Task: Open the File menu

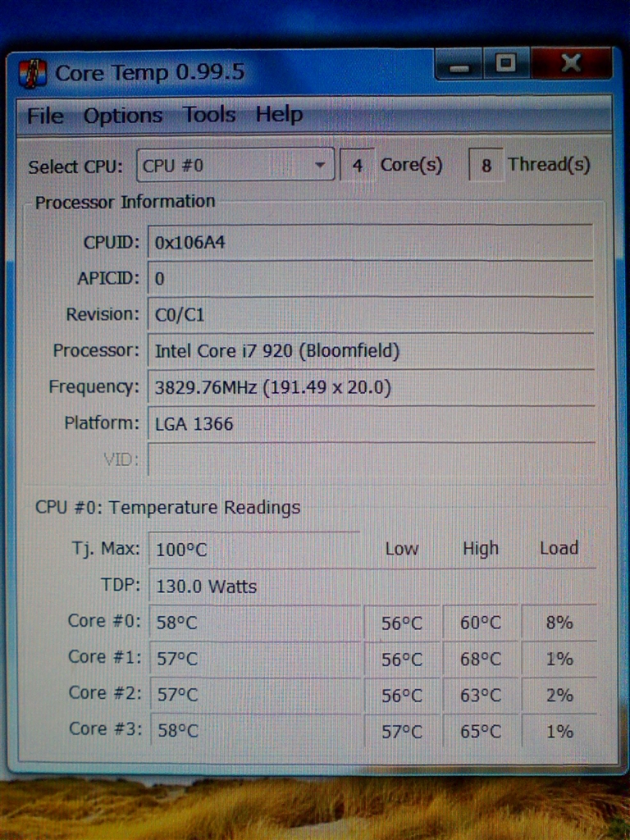Action: tap(46, 116)
